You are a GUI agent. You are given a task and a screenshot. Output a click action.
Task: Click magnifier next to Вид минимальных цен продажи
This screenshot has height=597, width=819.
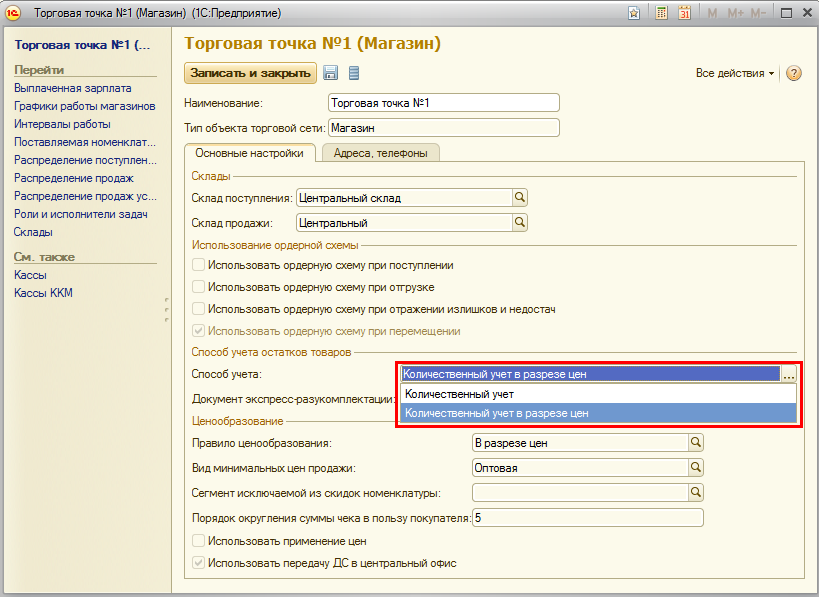pyautogui.click(x=697, y=466)
